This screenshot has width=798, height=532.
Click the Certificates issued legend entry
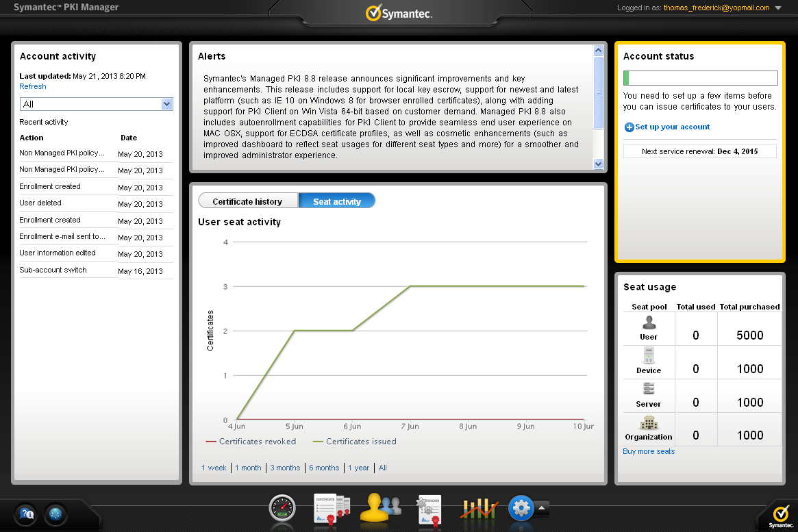(355, 442)
